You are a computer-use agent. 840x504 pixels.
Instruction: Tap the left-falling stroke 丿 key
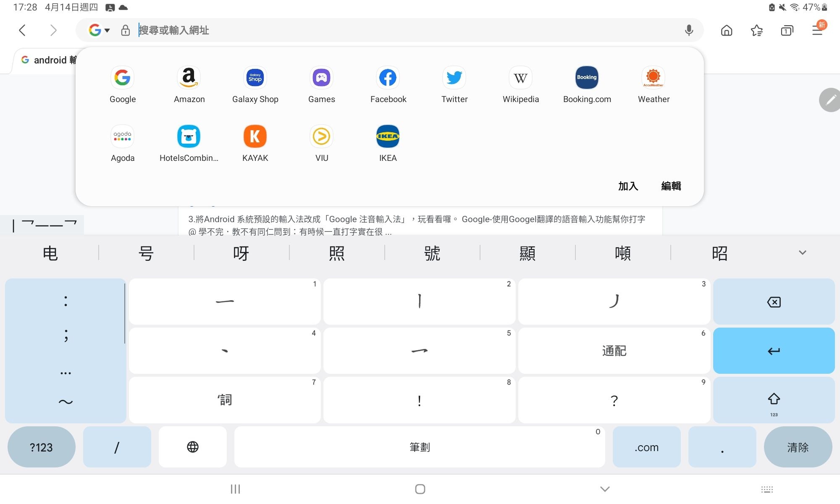coord(614,302)
